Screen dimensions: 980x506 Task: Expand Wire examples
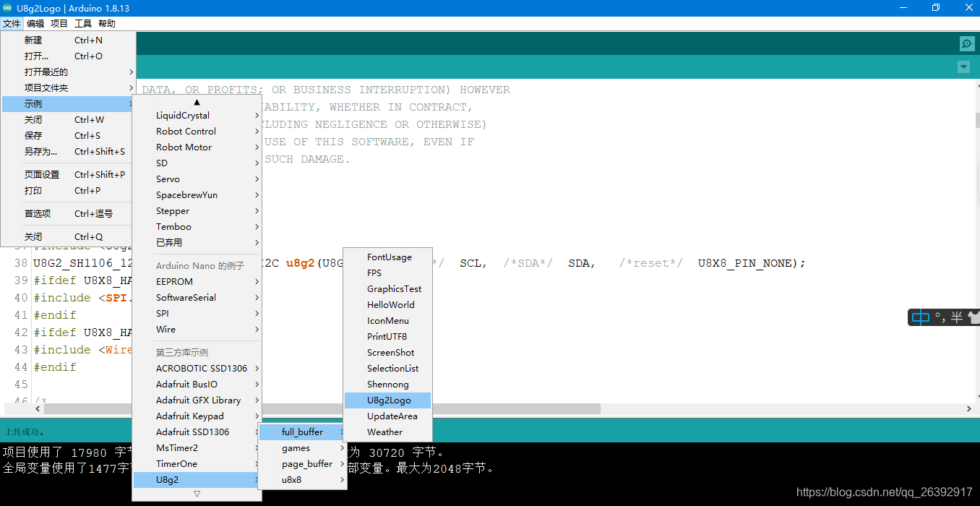197,330
